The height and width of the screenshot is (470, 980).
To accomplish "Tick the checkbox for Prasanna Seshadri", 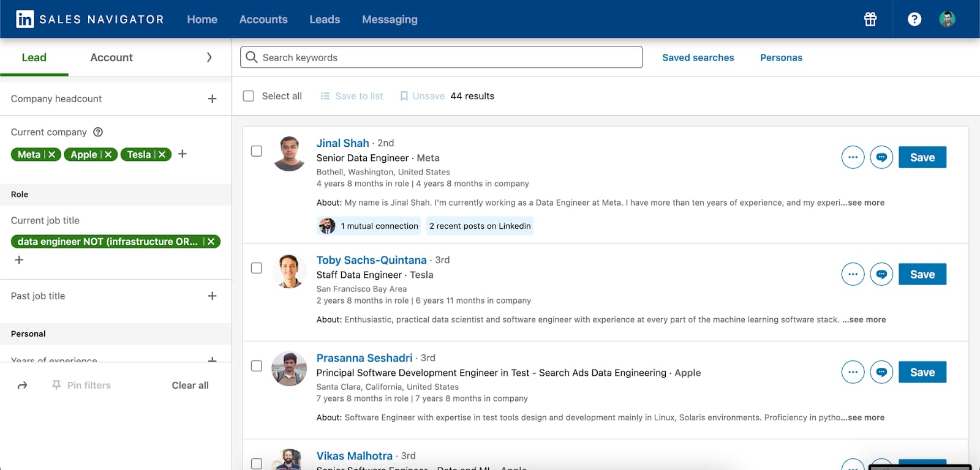I will point(257,366).
